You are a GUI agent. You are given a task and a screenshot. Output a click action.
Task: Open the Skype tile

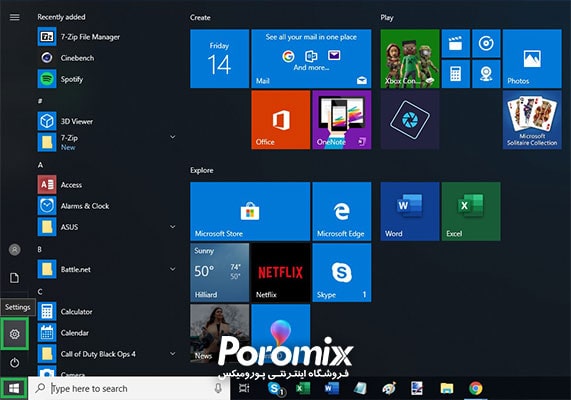click(x=342, y=272)
